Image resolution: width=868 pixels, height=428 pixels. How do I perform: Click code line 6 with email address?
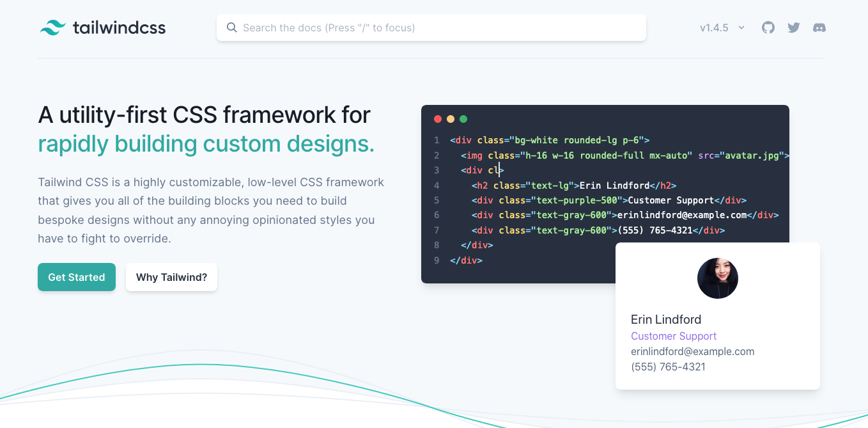tap(625, 215)
